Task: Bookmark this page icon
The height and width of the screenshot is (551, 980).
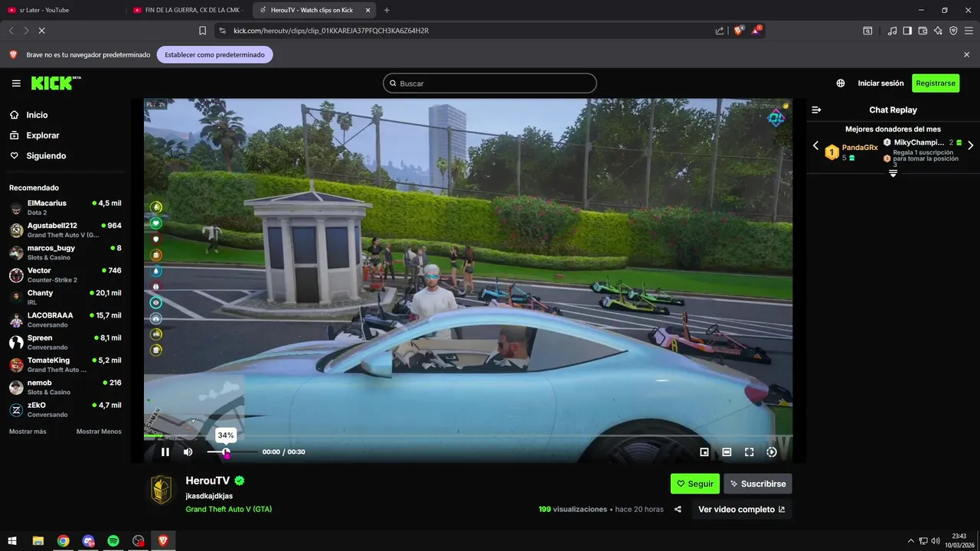Action: point(202,31)
